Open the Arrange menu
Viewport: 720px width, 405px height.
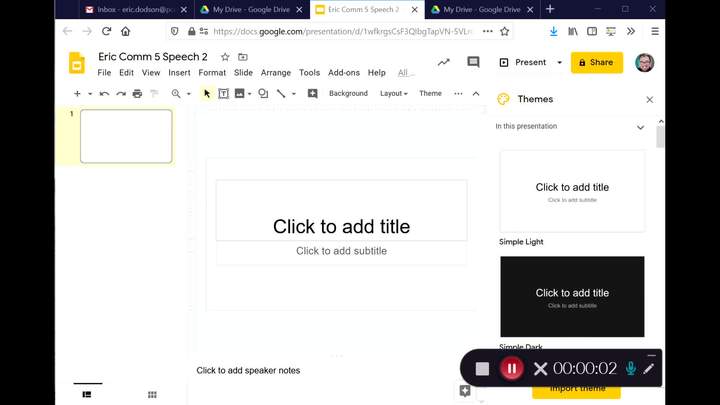(276, 73)
